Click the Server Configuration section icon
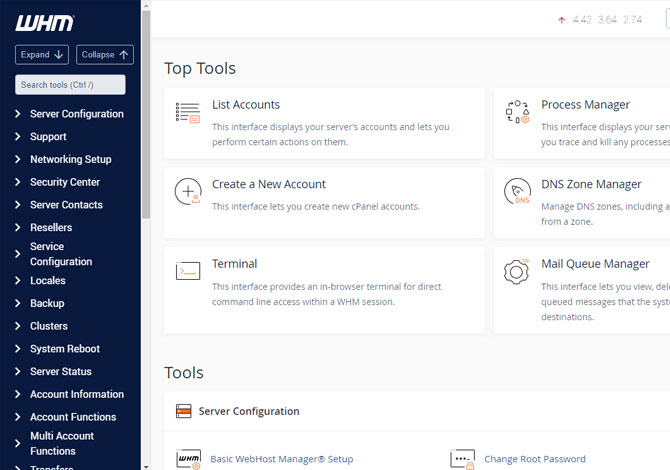 pos(183,411)
